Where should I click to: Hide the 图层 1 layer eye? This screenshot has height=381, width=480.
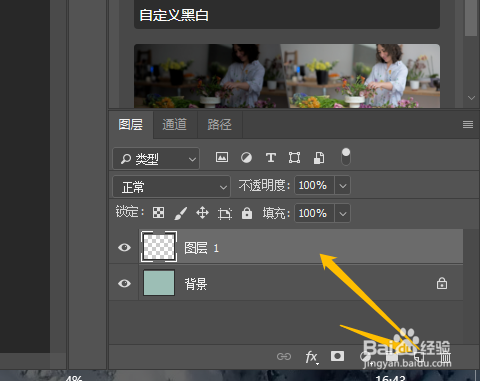pos(124,247)
